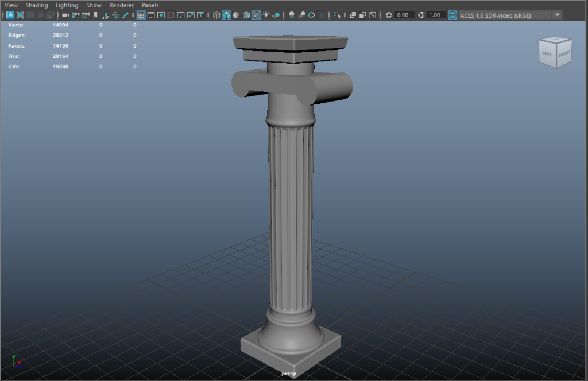Click the Tris count 28164

coord(60,56)
